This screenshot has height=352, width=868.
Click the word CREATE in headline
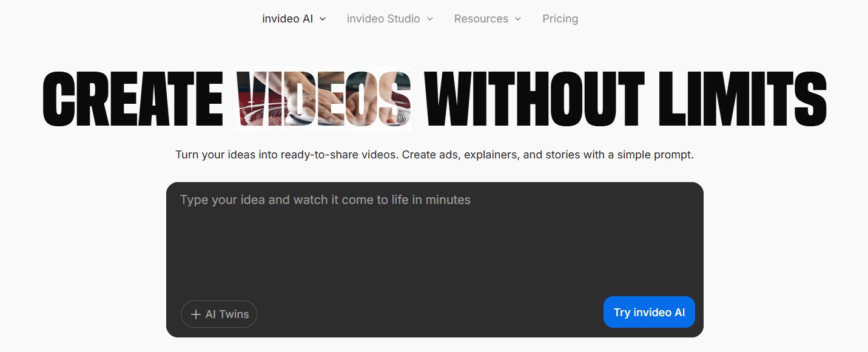[x=133, y=99]
